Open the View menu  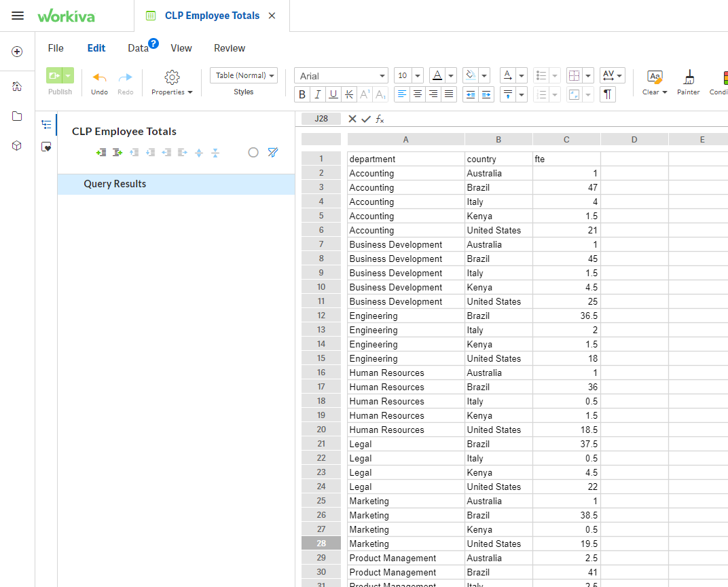[x=181, y=48]
